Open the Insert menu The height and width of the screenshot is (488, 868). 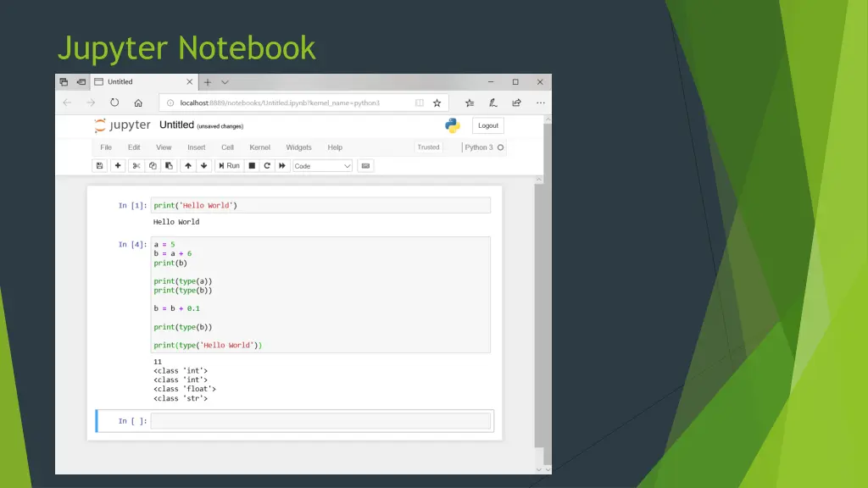(x=196, y=147)
